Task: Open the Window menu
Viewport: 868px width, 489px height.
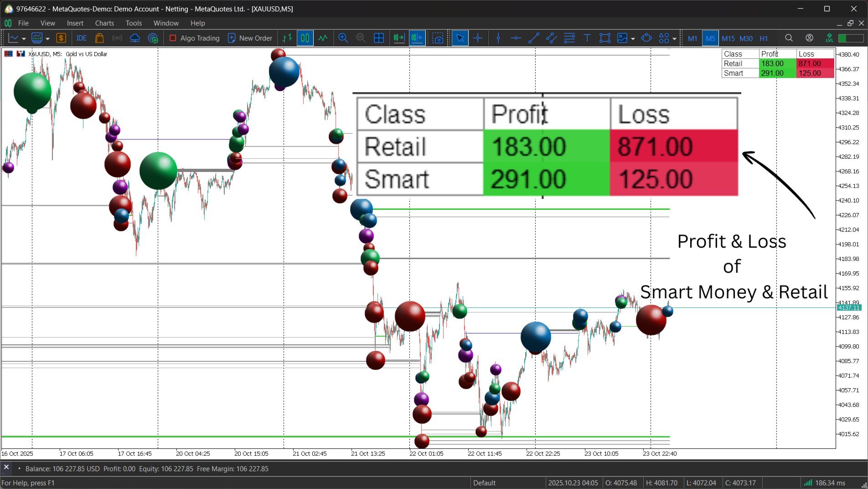Action: pyautogui.click(x=166, y=23)
